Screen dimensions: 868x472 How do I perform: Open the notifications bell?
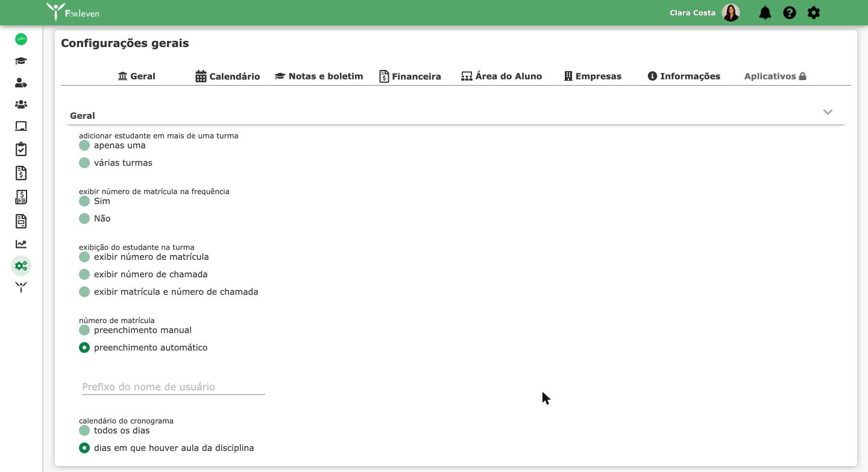pyautogui.click(x=765, y=13)
